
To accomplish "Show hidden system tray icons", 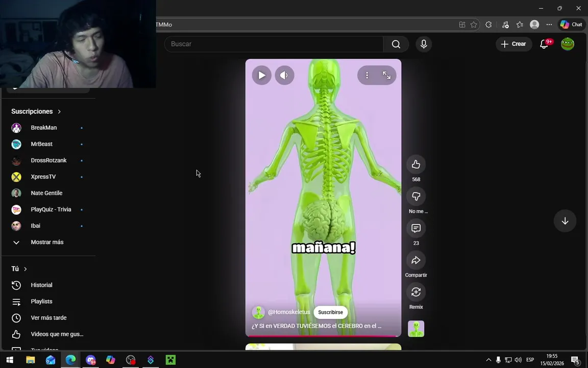I will 488,360.
